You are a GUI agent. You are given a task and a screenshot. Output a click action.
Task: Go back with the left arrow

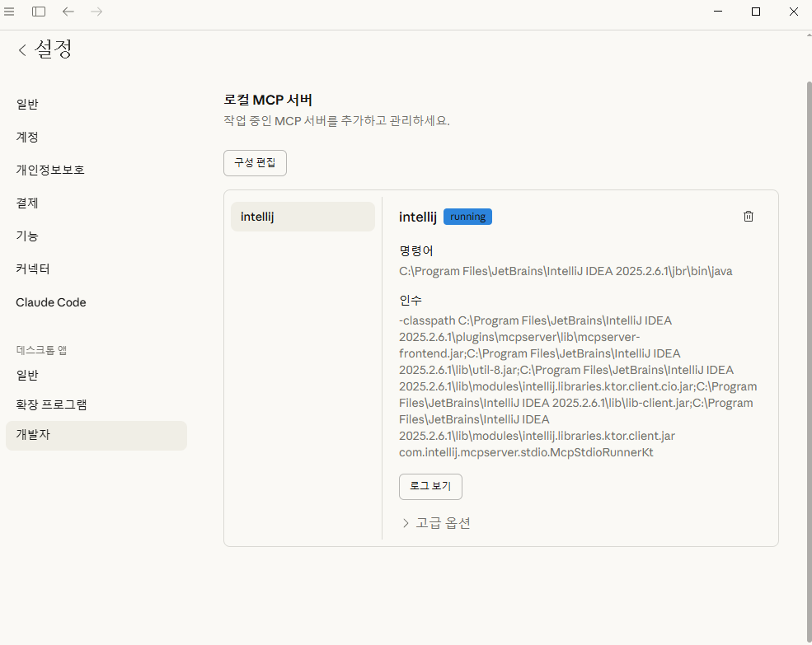point(68,12)
